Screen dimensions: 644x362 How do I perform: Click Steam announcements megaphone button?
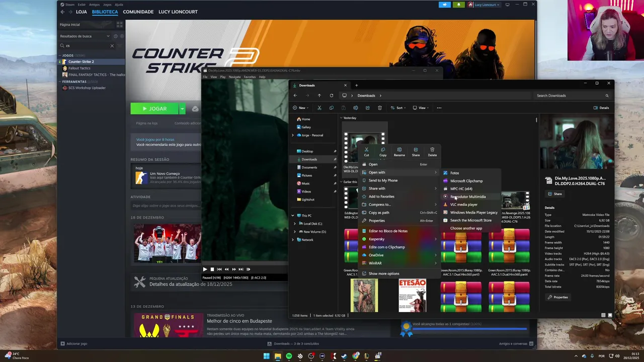point(445,5)
